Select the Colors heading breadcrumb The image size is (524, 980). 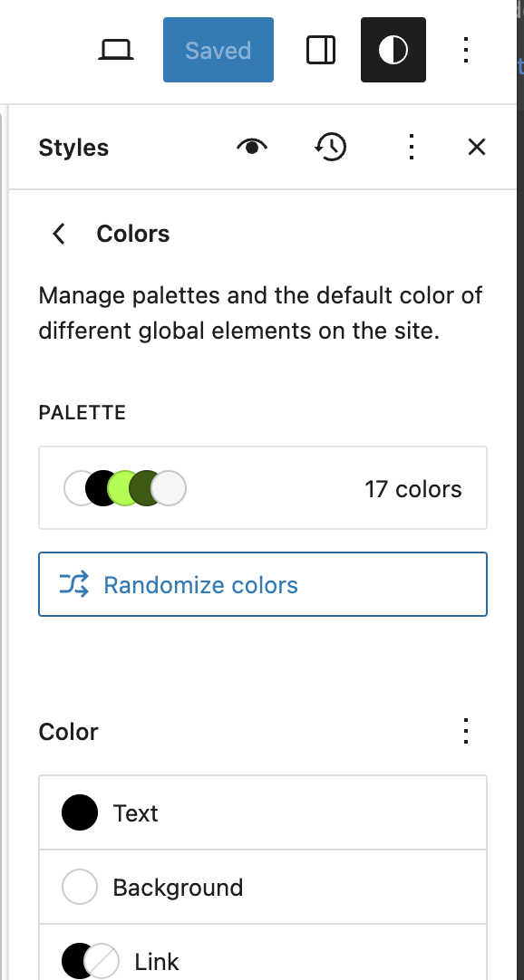click(132, 234)
